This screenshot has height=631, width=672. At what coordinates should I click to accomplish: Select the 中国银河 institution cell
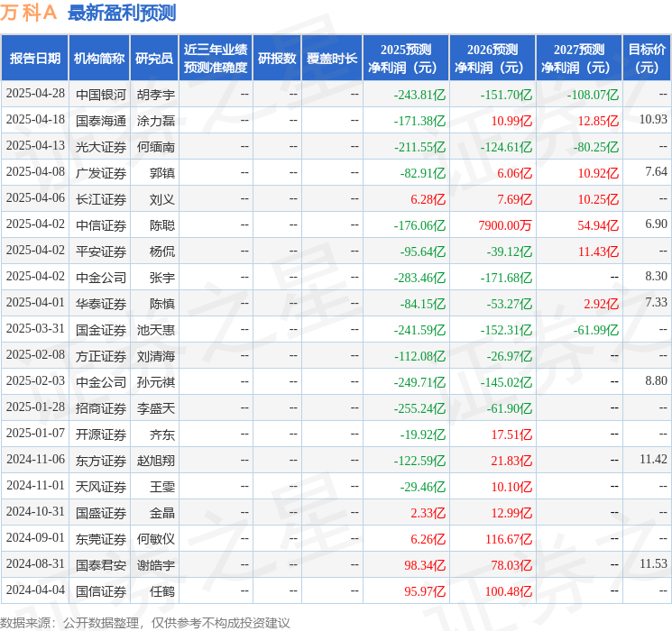[101, 95]
